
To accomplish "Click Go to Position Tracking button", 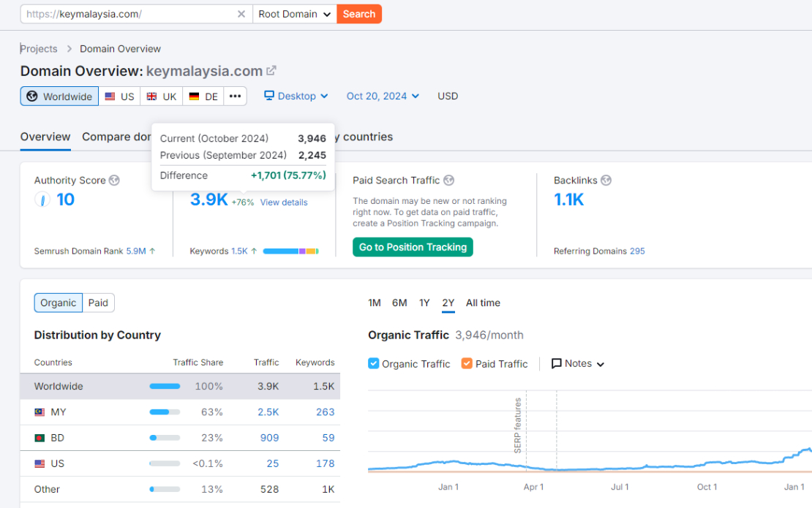I will tap(413, 247).
